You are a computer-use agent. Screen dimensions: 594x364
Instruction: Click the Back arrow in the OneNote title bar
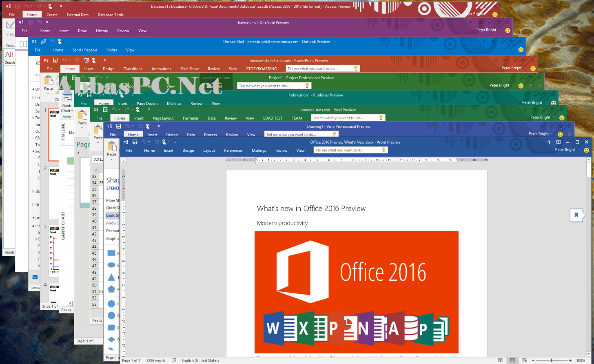tap(30, 22)
